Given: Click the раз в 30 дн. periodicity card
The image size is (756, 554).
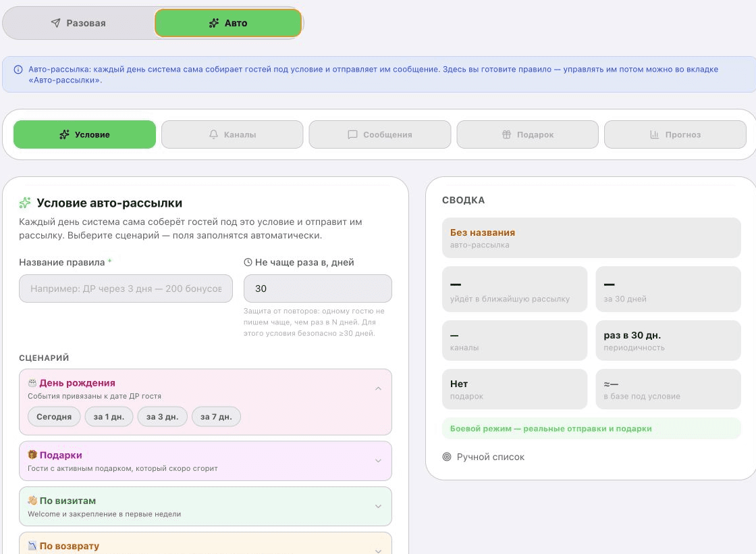Looking at the screenshot, I should [668, 341].
